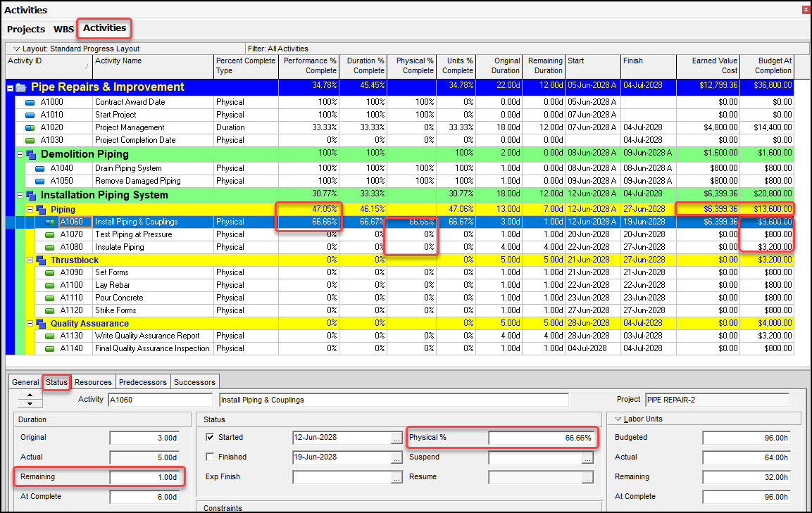Viewport: 812px width, 513px height.
Task: Select the Pour Concrete activity name
Action: (x=119, y=298)
